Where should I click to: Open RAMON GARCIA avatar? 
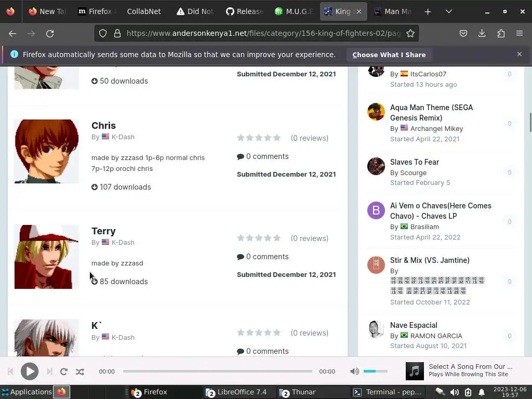[376, 329]
